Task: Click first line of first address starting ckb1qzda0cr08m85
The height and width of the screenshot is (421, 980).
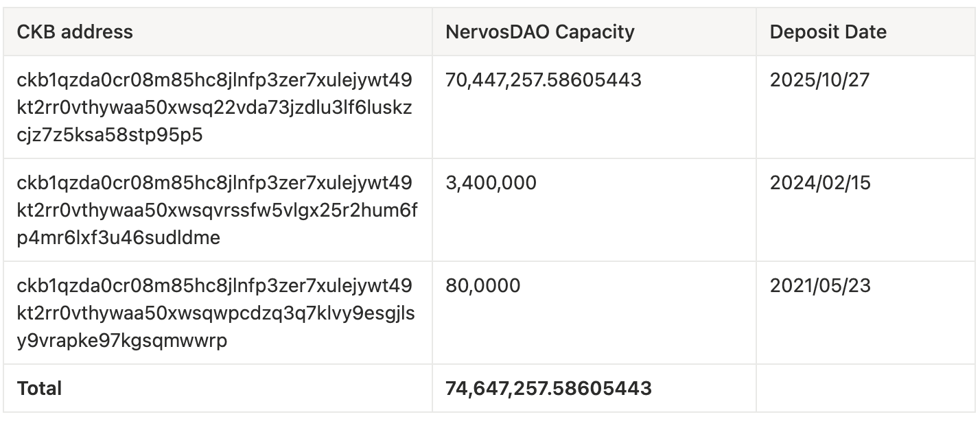Action: click(x=215, y=80)
